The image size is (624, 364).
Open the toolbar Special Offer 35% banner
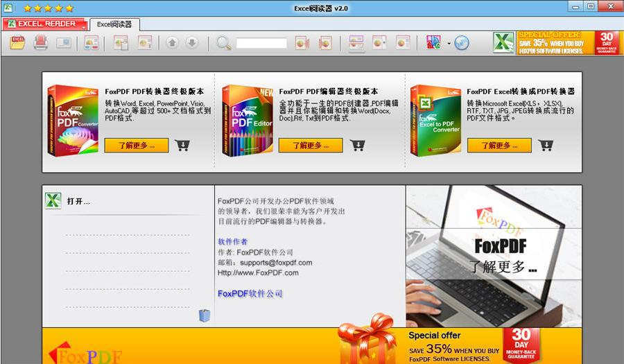click(x=555, y=43)
